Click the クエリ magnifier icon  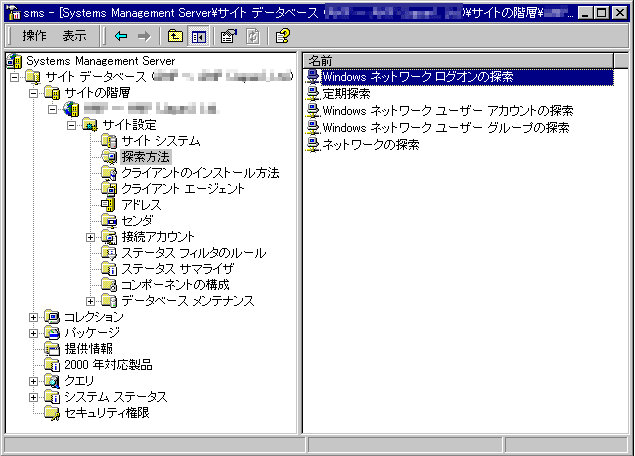(52, 381)
